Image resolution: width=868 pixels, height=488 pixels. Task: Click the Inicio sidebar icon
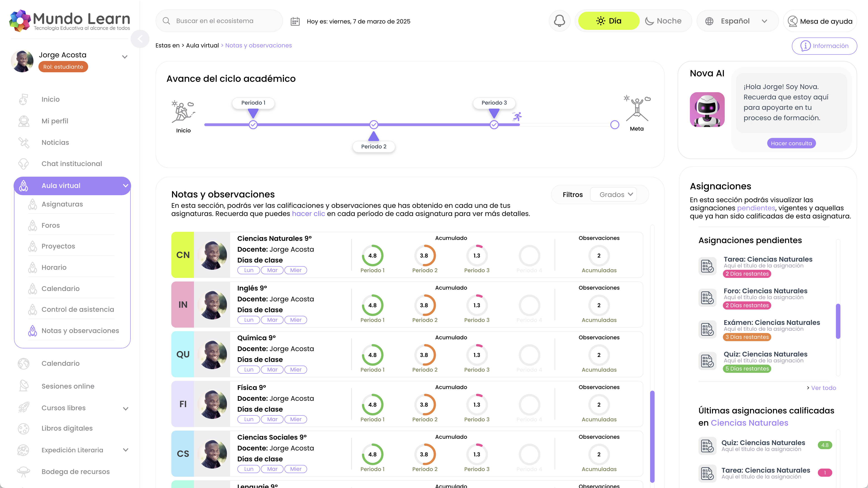point(23,99)
